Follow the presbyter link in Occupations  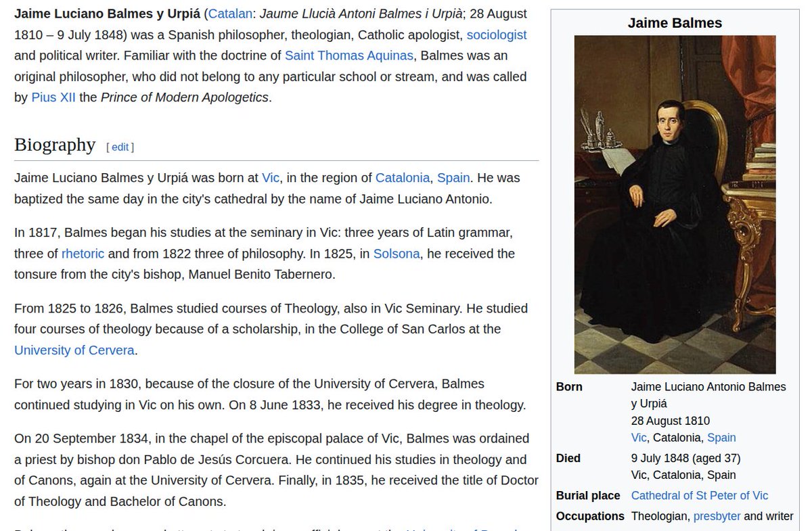(x=717, y=516)
